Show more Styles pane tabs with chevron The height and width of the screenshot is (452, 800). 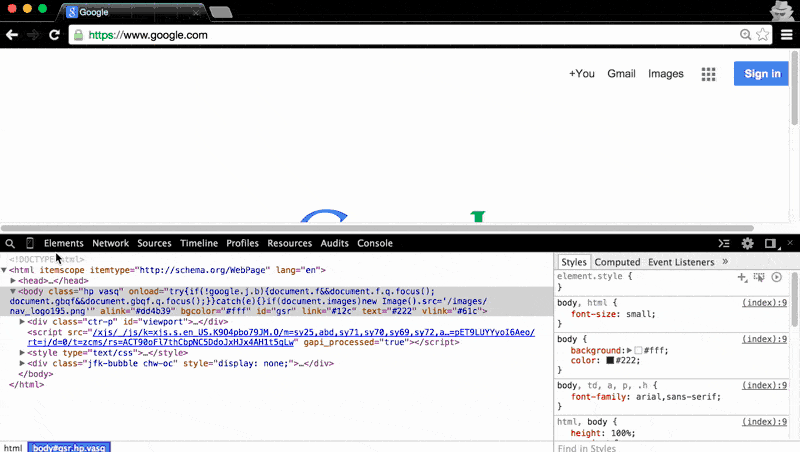click(x=725, y=262)
